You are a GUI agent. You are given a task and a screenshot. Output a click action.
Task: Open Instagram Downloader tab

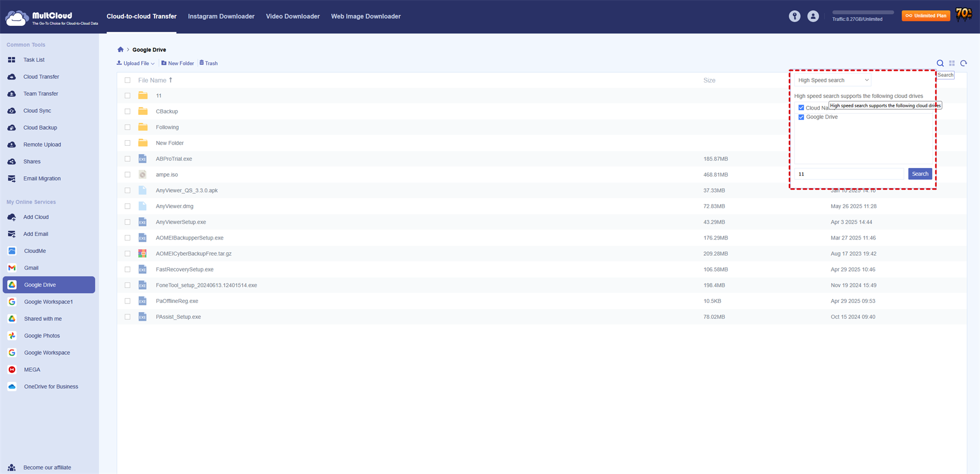[x=221, y=16]
